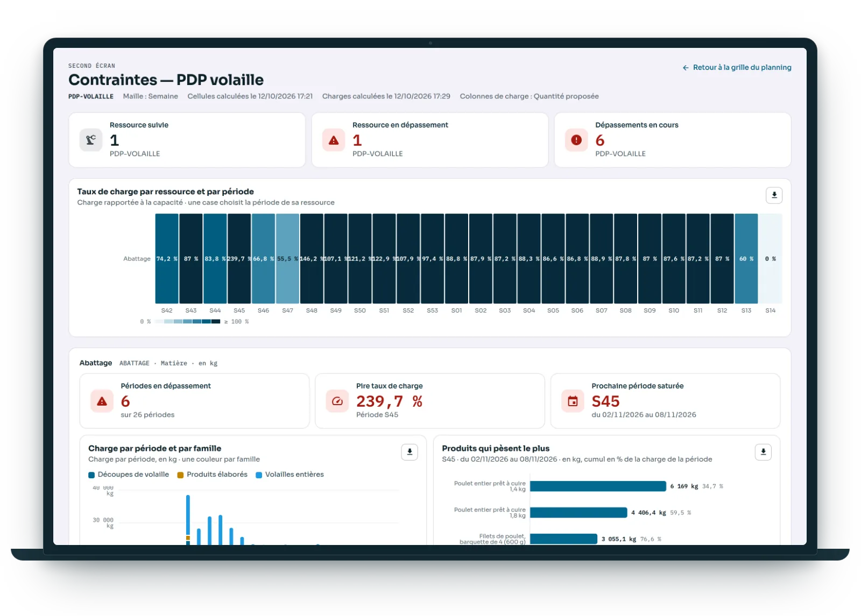This screenshot has width=861, height=616.
Task: Click the 6 169 kg product bar
Action: [598, 486]
